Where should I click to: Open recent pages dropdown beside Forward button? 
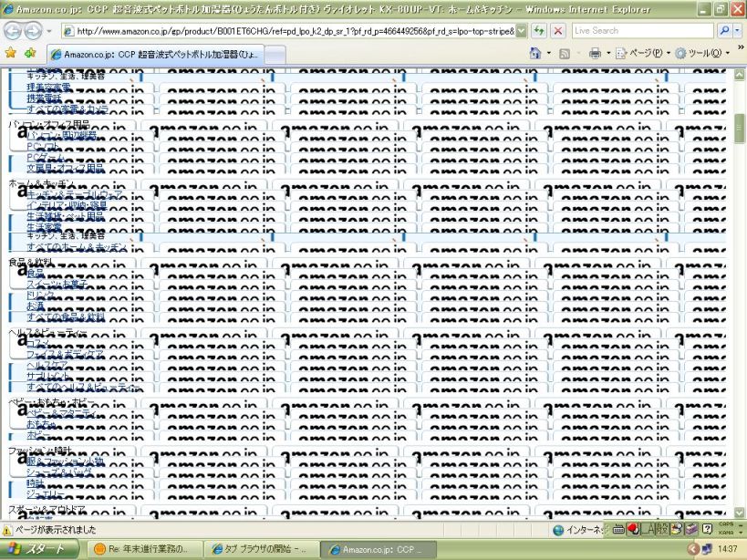coord(49,31)
